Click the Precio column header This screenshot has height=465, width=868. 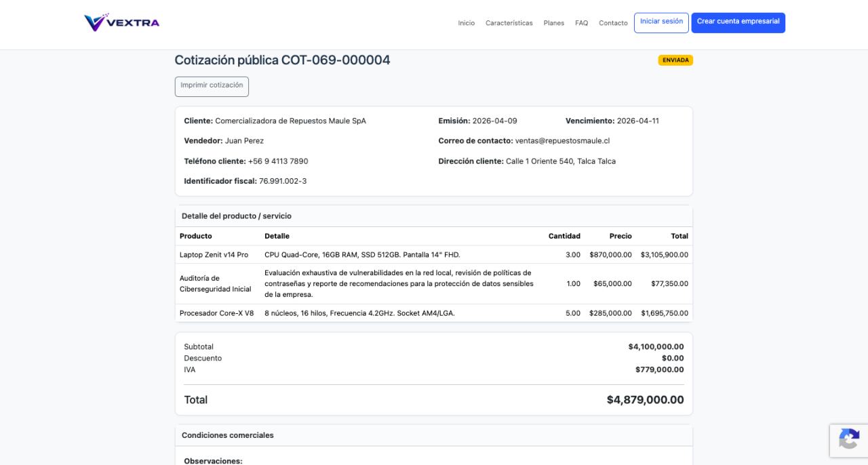pos(620,236)
